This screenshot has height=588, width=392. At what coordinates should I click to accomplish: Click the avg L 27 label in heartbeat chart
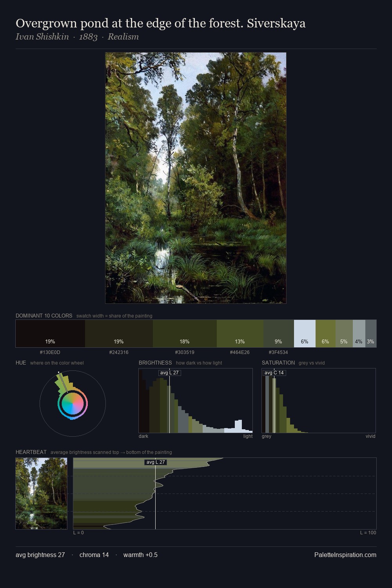tap(156, 462)
